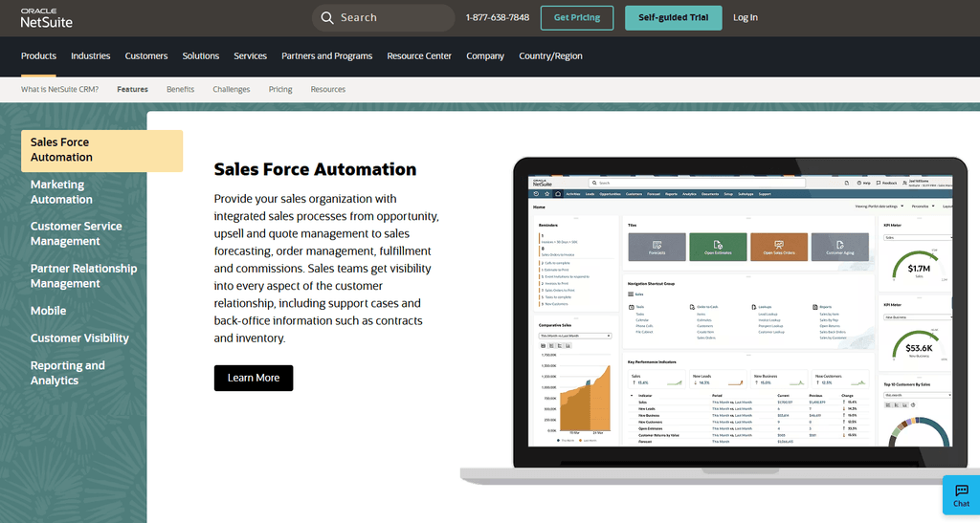This screenshot has width=980, height=523.
Task: Click the home icon in dashboard menu bar
Action: click(x=558, y=194)
